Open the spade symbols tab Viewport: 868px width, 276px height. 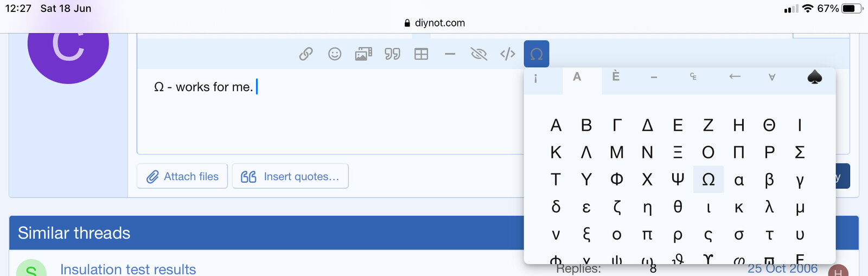(x=814, y=78)
